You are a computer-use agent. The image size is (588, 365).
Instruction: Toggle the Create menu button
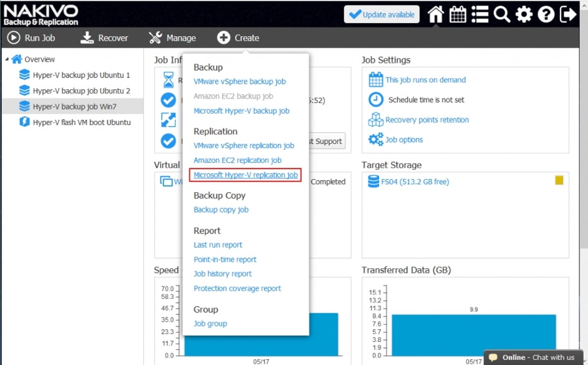tap(238, 38)
